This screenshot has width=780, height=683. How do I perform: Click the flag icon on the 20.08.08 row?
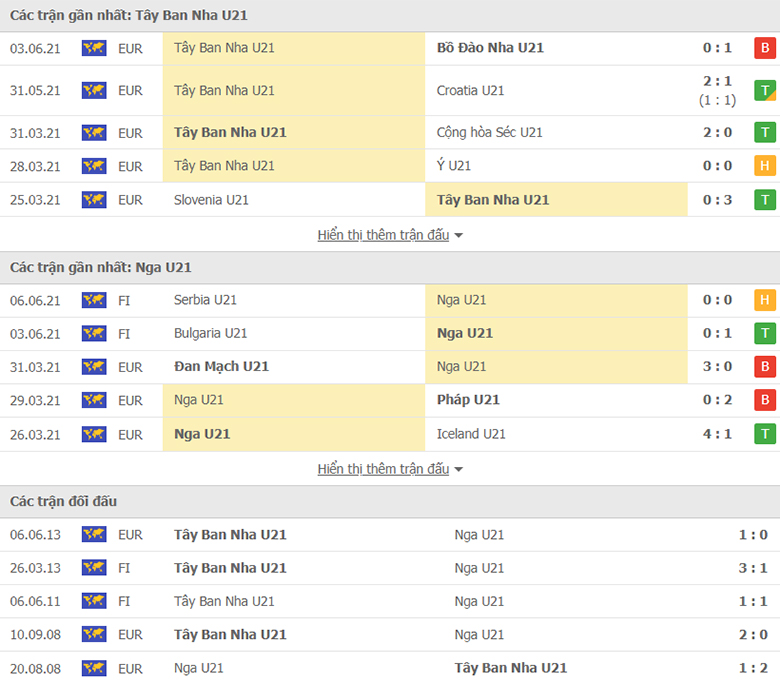[94, 668]
